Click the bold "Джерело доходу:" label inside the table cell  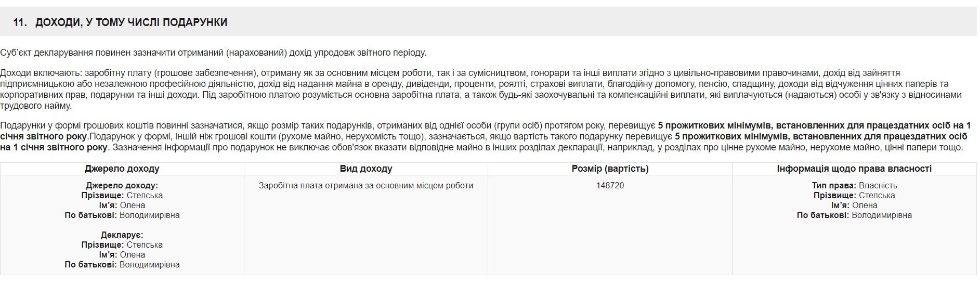point(122,185)
